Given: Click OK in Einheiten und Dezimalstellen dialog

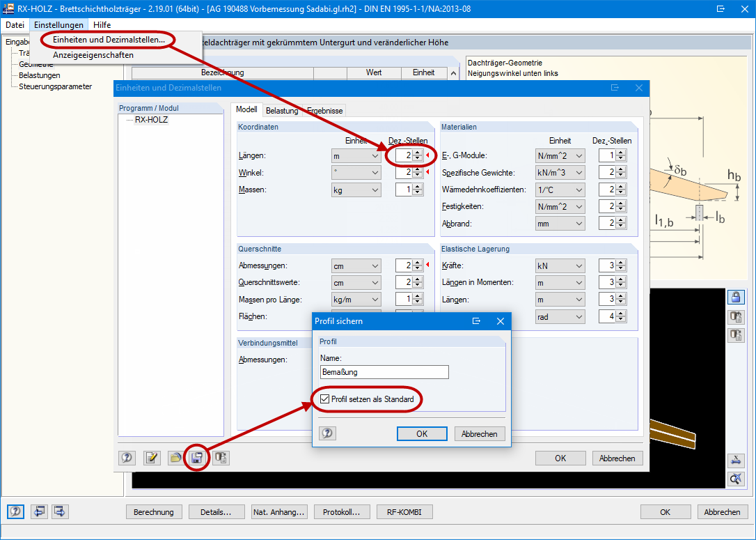Looking at the screenshot, I should [560, 458].
